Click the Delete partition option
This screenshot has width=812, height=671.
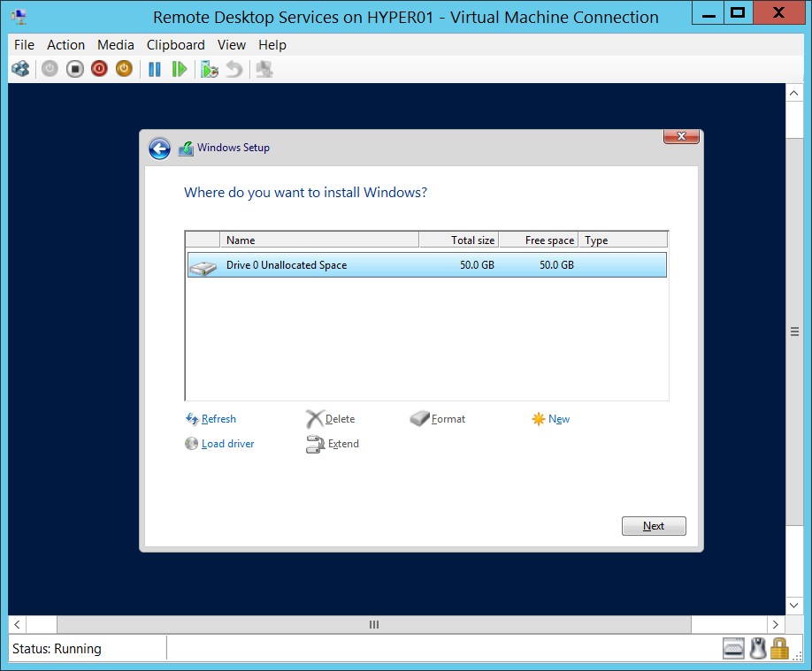[x=340, y=419]
